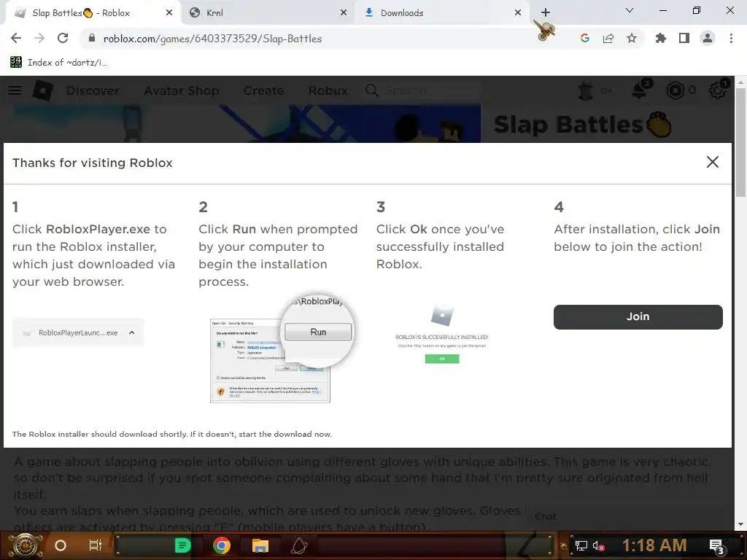Open Chrome from the taskbar
Screen dimensions: 747x560
222,545
